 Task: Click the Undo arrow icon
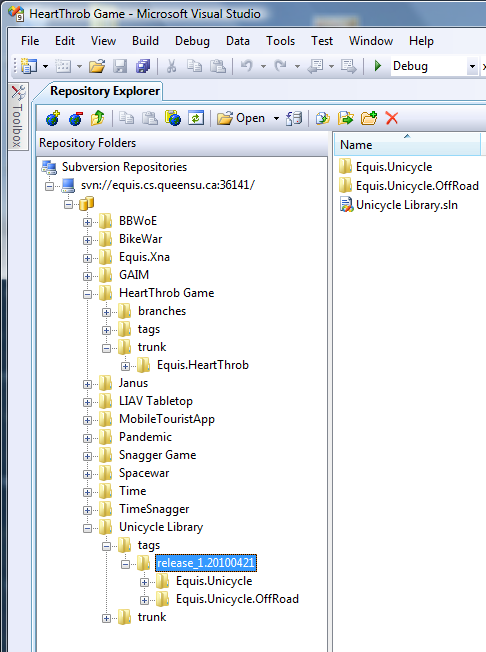coord(247,66)
